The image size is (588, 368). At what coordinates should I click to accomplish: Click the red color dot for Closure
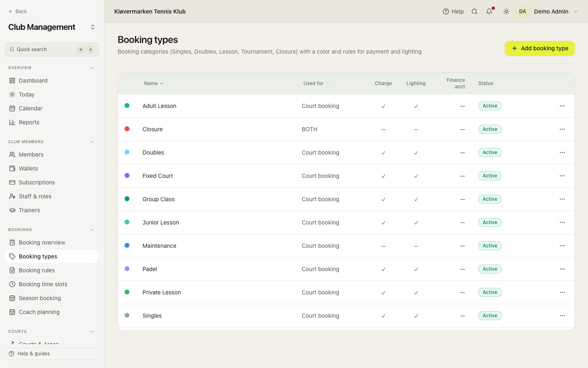(127, 129)
